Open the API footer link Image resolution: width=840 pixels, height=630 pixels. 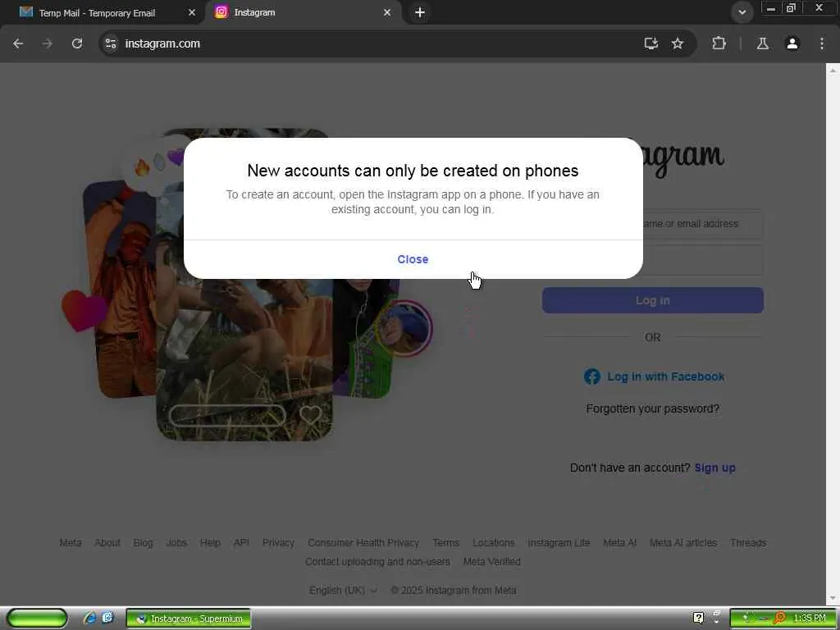[x=241, y=543]
